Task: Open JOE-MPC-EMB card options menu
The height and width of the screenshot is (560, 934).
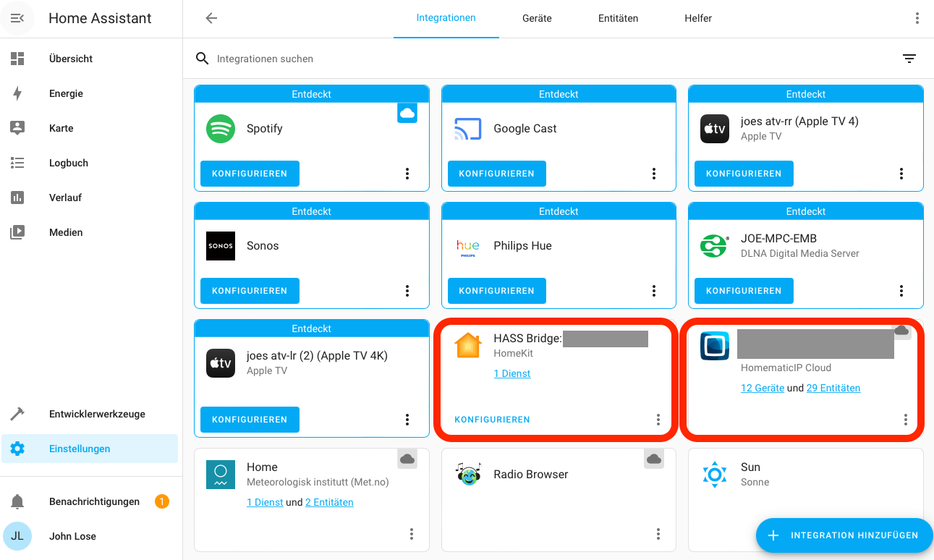Action: click(x=901, y=291)
